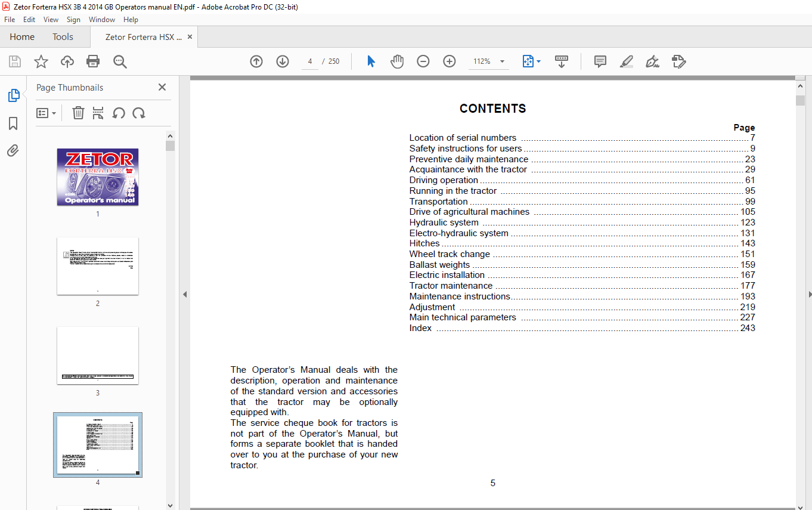Select the Highlight text pen tool
The width and height of the screenshot is (812, 510).
coord(627,61)
